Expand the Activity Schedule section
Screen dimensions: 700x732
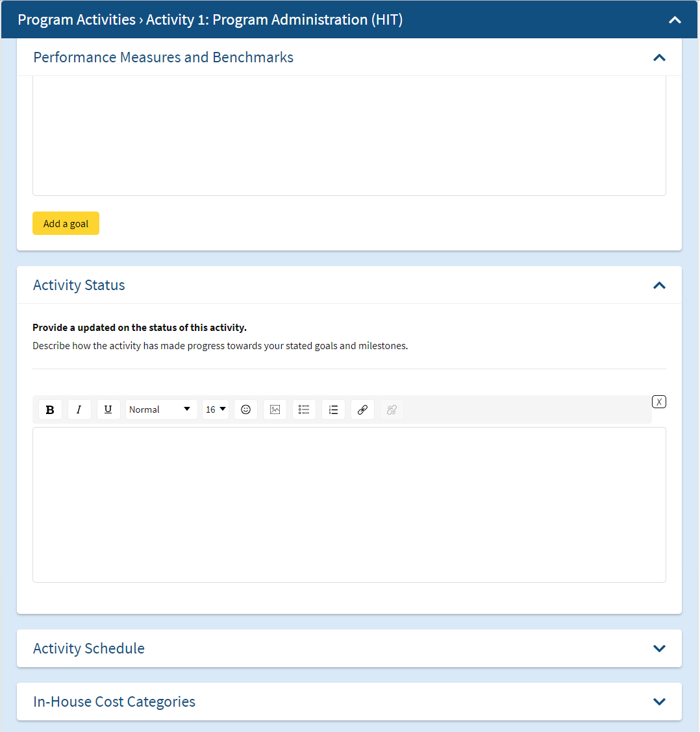(x=659, y=648)
